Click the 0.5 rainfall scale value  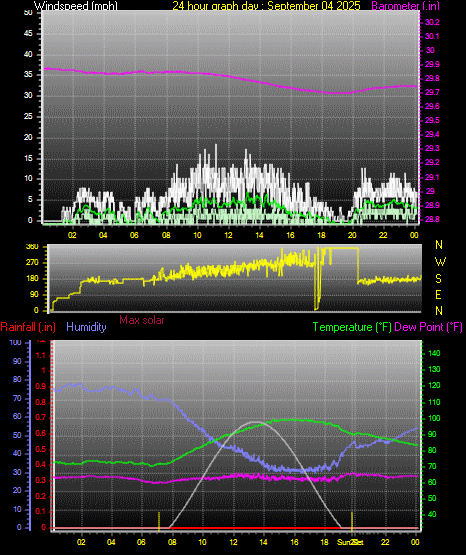click(x=41, y=449)
